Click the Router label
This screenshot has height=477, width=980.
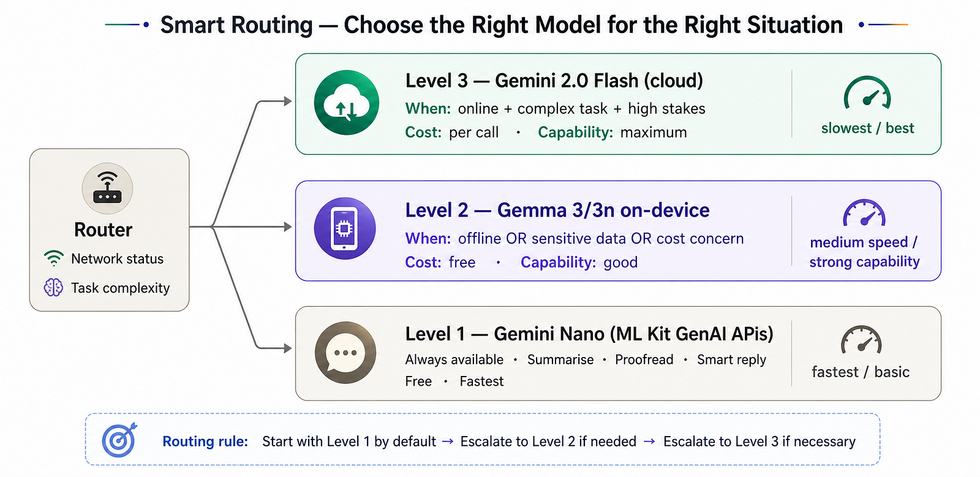(103, 230)
